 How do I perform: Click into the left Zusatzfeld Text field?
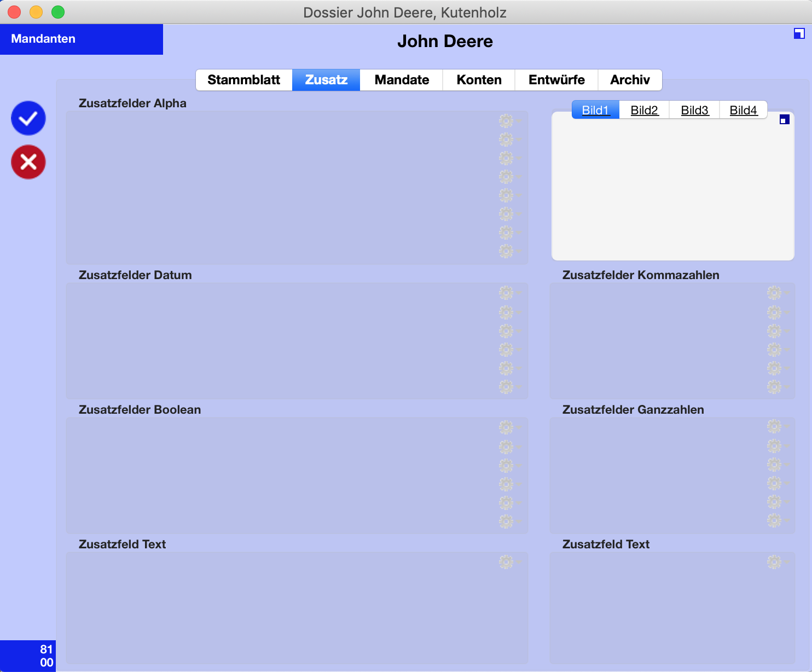297,608
